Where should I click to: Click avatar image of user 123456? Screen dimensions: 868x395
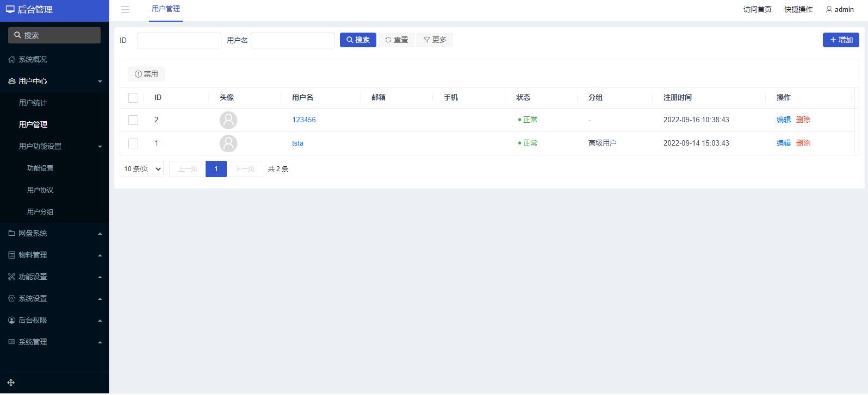pos(228,120)
